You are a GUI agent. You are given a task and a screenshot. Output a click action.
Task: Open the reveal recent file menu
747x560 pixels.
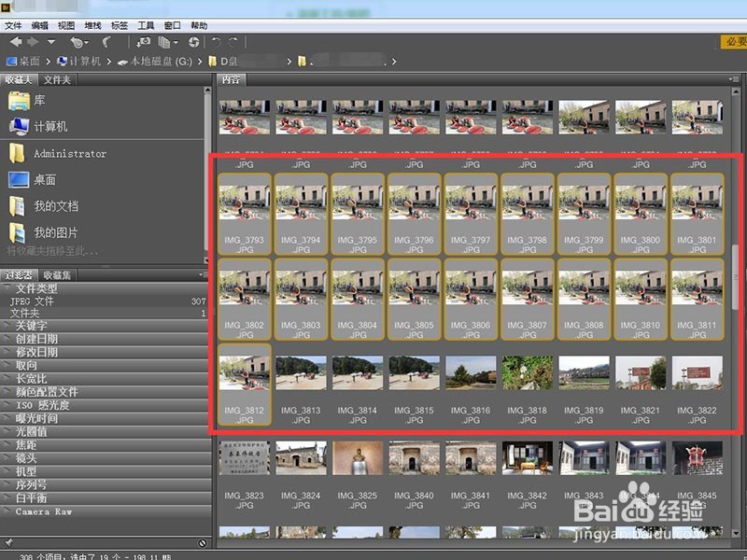point(79,42)
